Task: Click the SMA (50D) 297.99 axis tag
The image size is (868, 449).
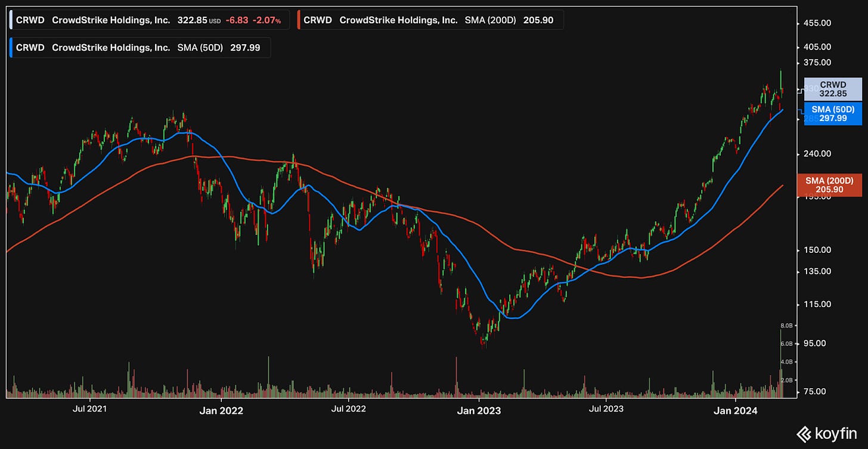Action: [x=833, y=114]
